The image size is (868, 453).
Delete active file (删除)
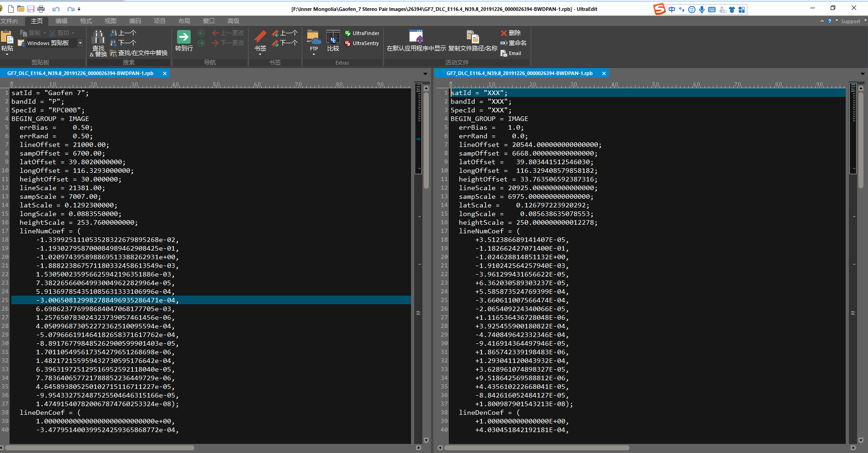click(511, 33)
